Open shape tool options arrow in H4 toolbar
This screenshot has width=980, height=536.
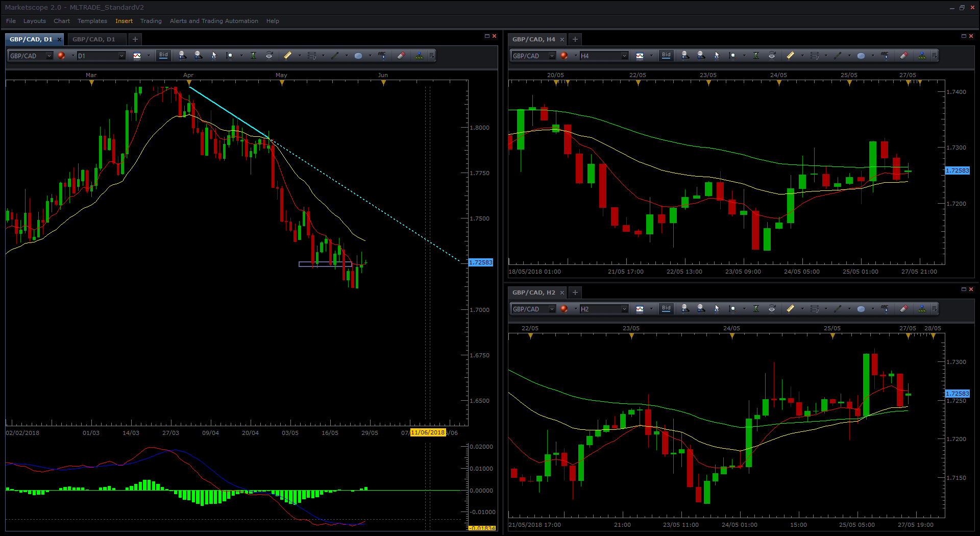pyautogui.click(x=873, y=56)
